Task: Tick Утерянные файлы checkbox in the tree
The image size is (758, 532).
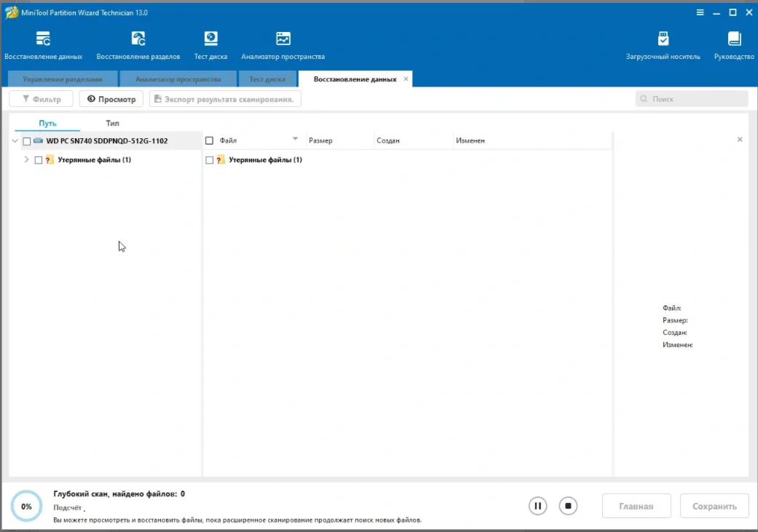Action: (39, 160)
